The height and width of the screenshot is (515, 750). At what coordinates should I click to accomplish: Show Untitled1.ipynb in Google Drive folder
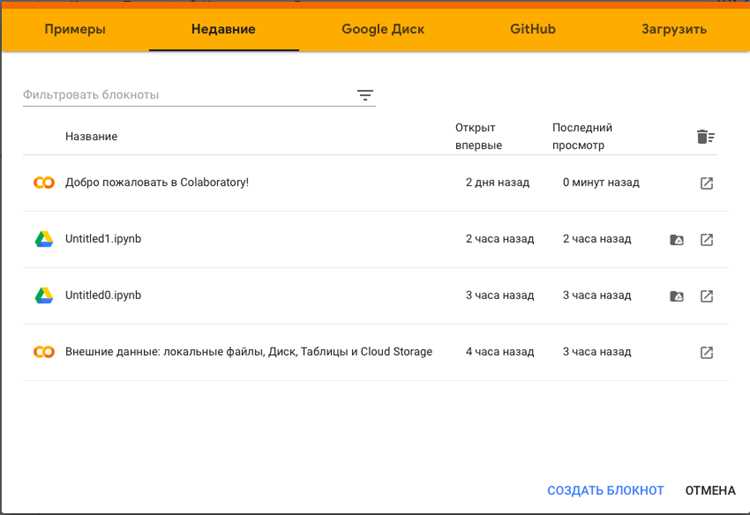pyautogui.click(x=676, y=240)
